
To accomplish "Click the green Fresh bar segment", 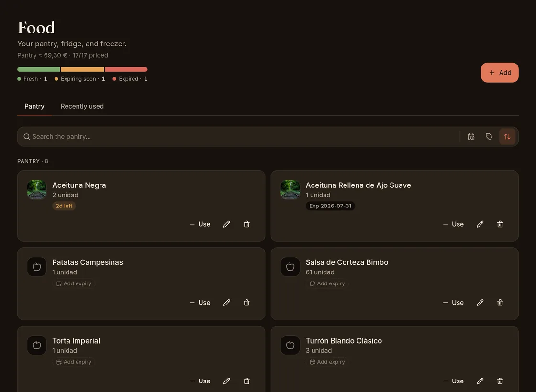I will (39, 69).
